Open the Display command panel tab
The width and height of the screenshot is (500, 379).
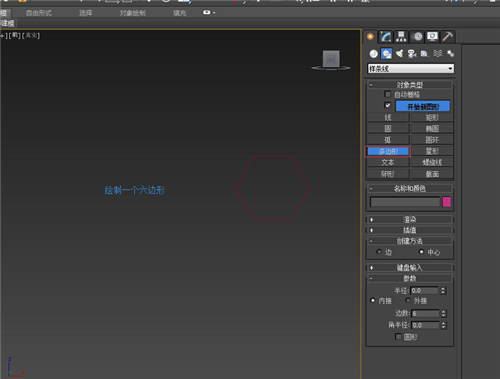[x=432, y=37]
